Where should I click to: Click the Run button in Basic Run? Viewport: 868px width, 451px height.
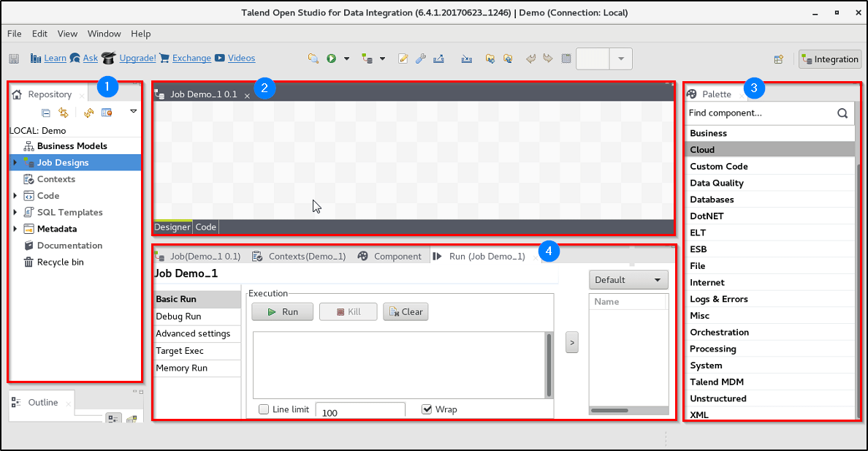282,311
